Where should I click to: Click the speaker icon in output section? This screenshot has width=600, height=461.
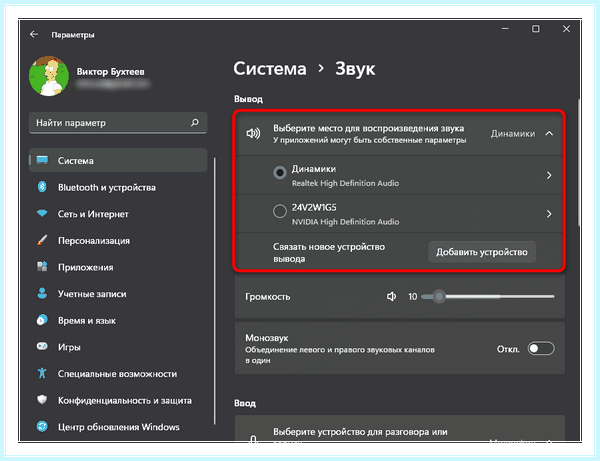point(253,134)
